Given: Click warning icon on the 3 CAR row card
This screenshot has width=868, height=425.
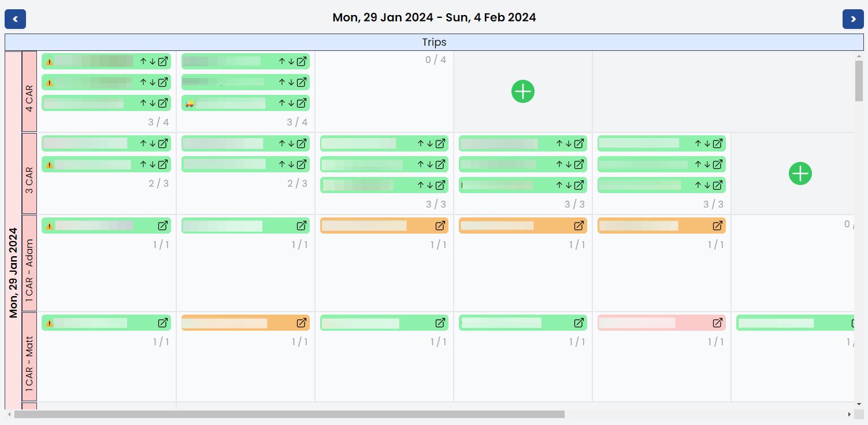Looking at the screenshot, I should coord(49,165).
